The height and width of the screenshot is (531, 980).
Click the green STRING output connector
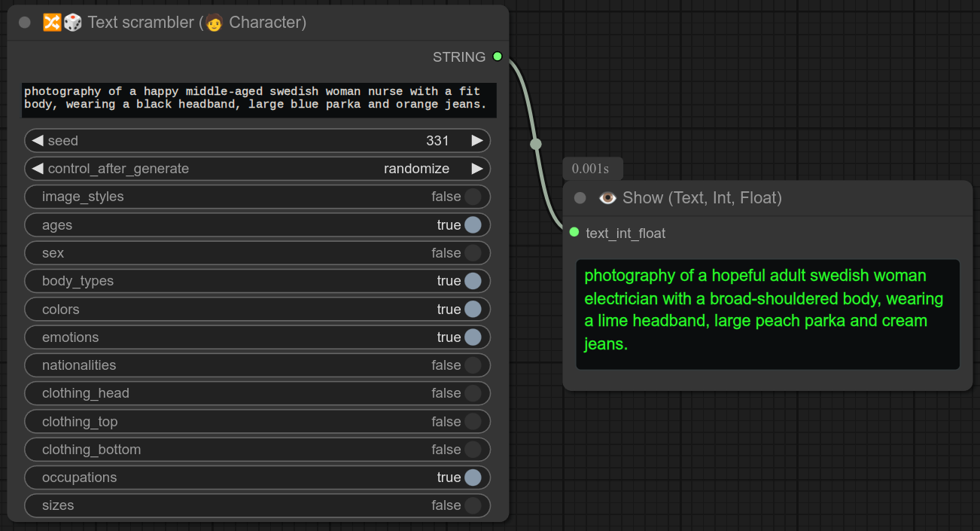pos(497,56)
